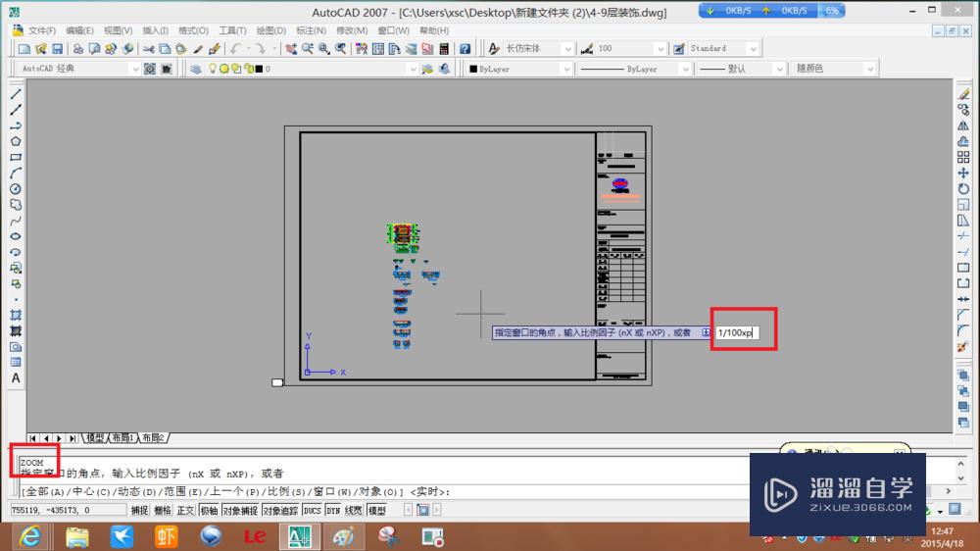Click the Open file icon

tap(40, 49)
